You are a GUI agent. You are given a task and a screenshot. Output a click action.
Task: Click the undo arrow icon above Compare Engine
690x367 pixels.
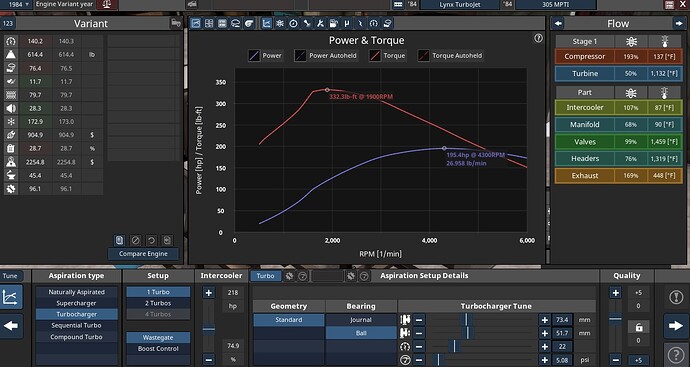point(151,240)
